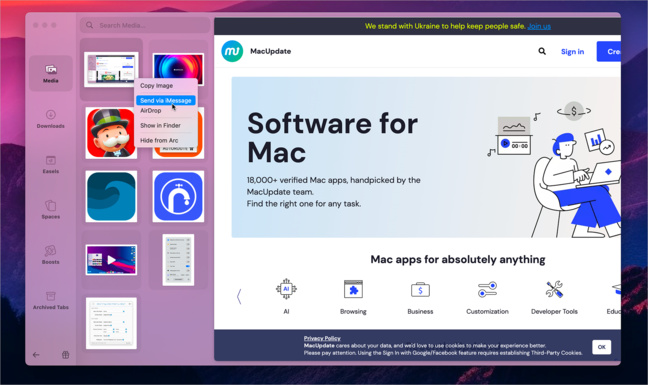Open the Archived Tabs section
This screenshot has height=385, width=648.
click(x=50, y=300)
